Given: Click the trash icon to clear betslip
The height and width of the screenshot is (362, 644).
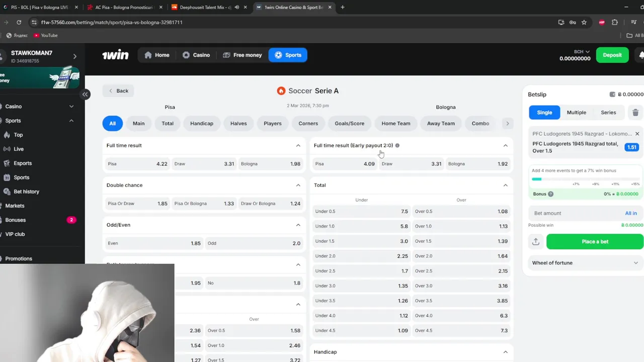Looking at the screenshot, I should click(635, 113).
